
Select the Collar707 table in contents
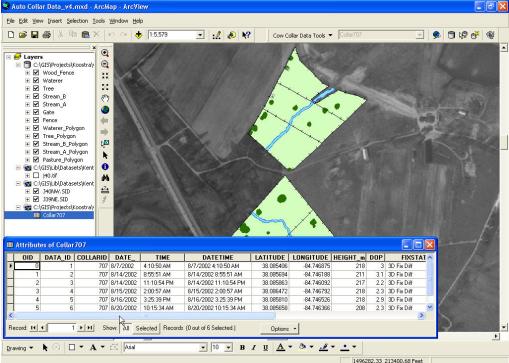pyautogui.click(x=54, y=215)
